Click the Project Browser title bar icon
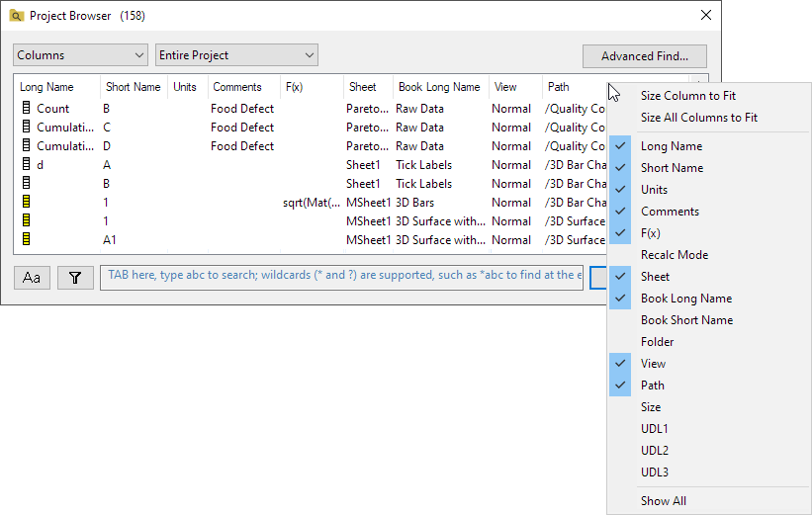 pos(17,16)
